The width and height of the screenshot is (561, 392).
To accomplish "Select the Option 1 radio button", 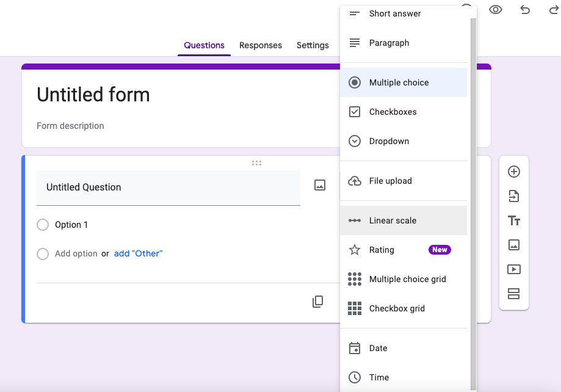I will coord(43,225).
